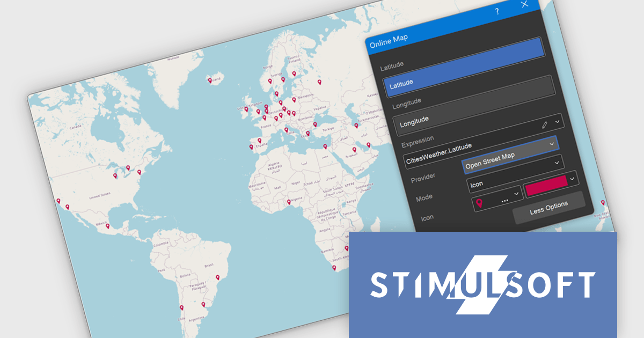Open the Open Street Map provider dropdown
The width and height of the screenshot is (644, 338).
coord(509,156)
